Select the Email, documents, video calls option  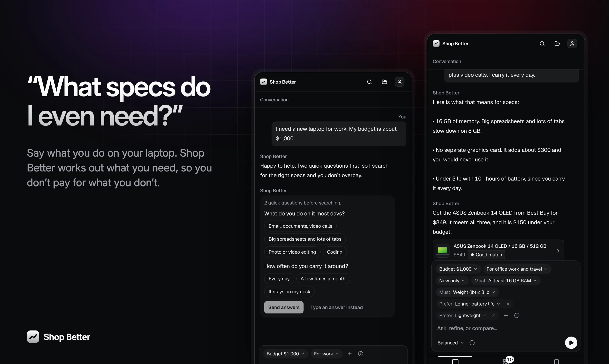(300, 226)
